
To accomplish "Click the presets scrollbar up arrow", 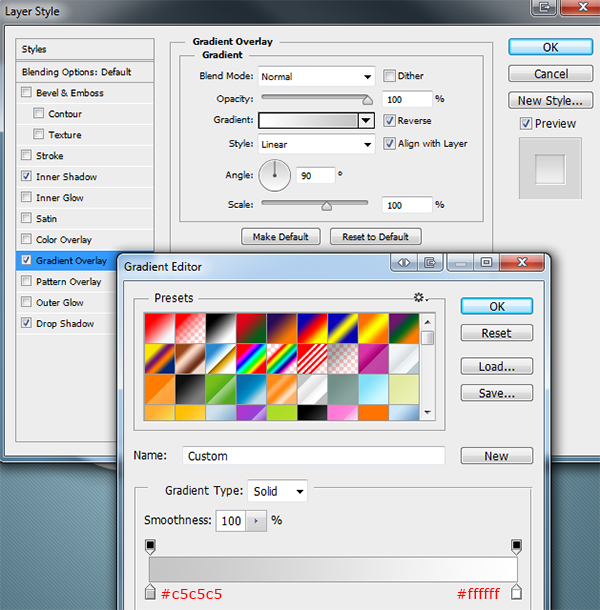I will click(x=428, y=322).
